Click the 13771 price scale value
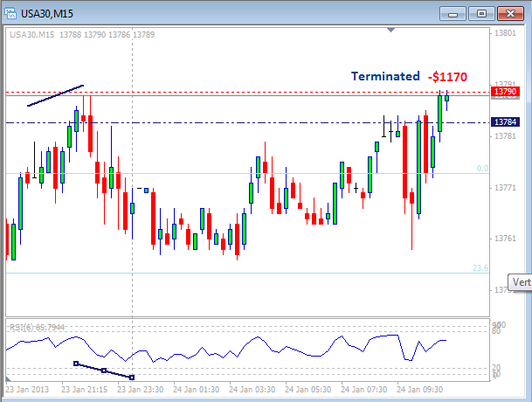Screen dimensions: 532x402 pyautogui.click(x=505, y=187)
